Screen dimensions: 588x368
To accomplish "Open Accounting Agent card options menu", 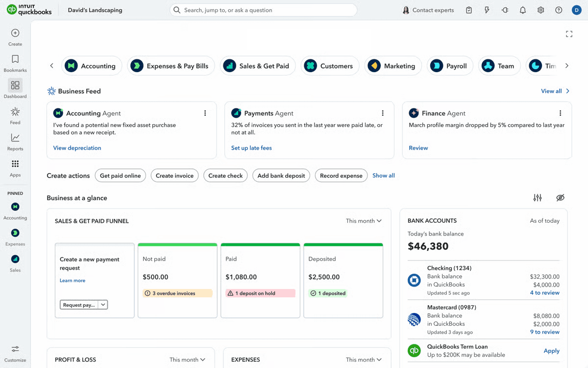I will pos(205,113).
